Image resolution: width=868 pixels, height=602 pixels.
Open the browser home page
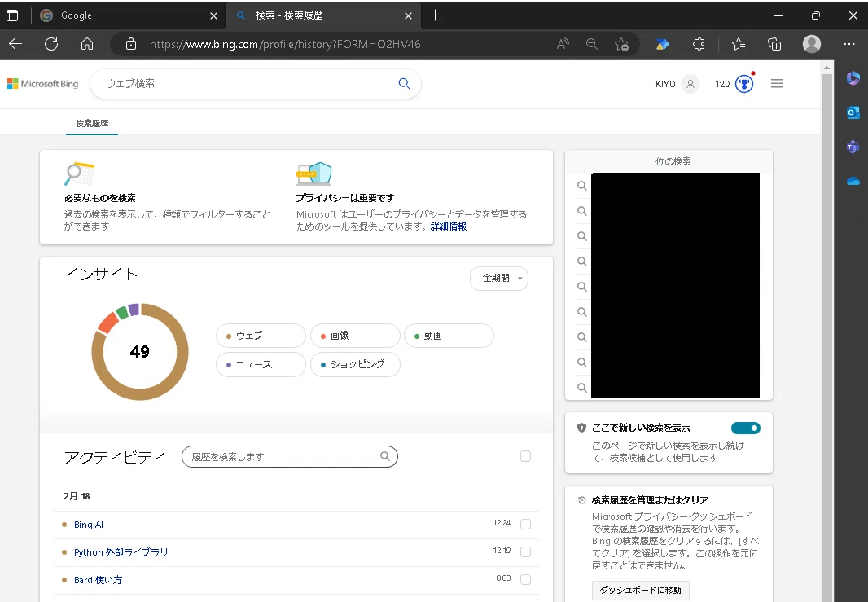pyautogui.click(x=87, y=44)
